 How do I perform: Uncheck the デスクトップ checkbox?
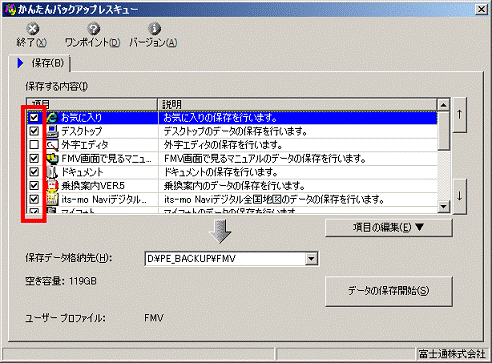tap(34, 131)
